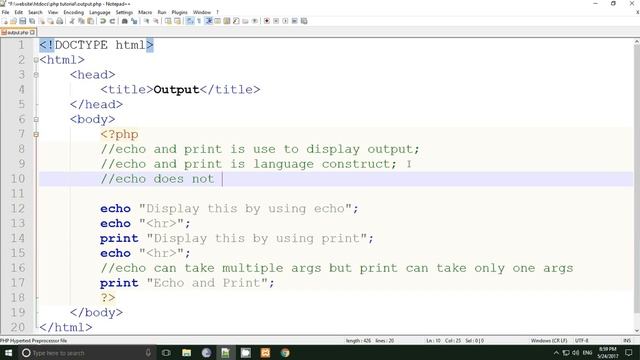This screenshot has height=360, width=640.
Task: Open the Plugins menu
Action: 179,12
